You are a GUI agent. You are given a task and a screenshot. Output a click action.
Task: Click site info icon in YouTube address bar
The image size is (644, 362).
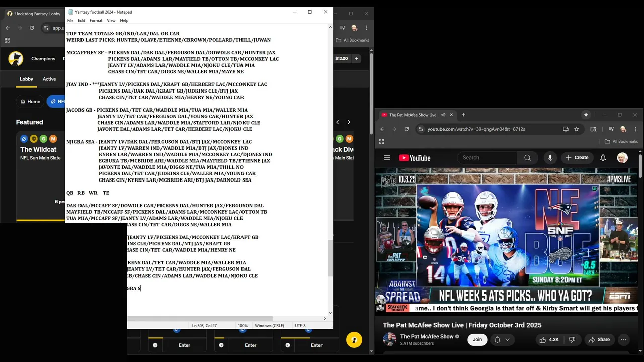click(x=421, y=129)
